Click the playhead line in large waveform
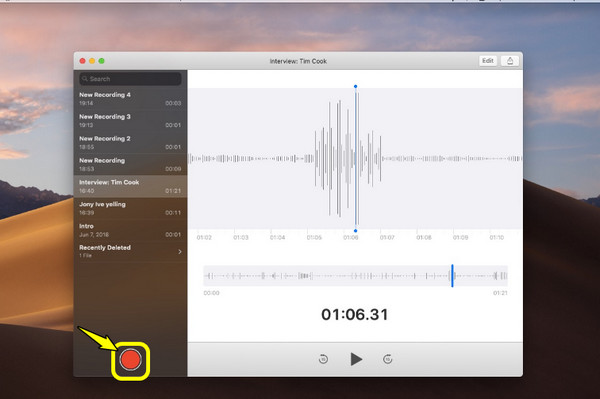This screenshot has height=399, width=600. [x=355, y=158]
